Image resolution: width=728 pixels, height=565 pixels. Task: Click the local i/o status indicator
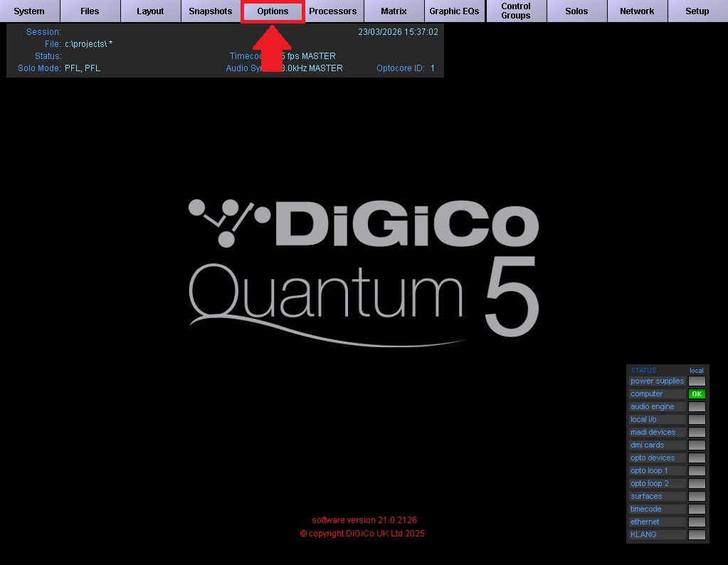click(x=697, y=419)
